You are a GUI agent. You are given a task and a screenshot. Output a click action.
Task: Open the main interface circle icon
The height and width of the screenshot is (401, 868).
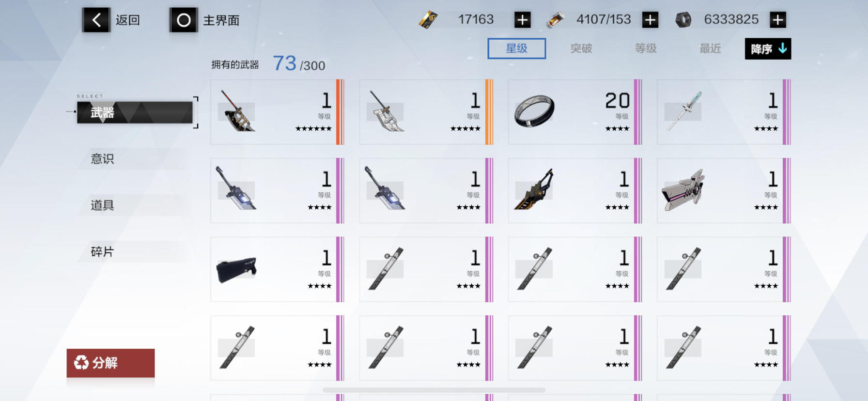[183, 20]
